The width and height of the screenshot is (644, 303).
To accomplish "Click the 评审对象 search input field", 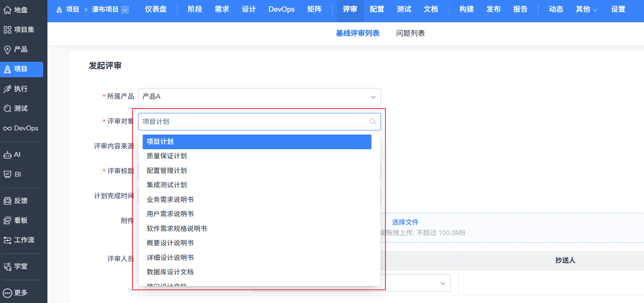I will pos(259,122).
